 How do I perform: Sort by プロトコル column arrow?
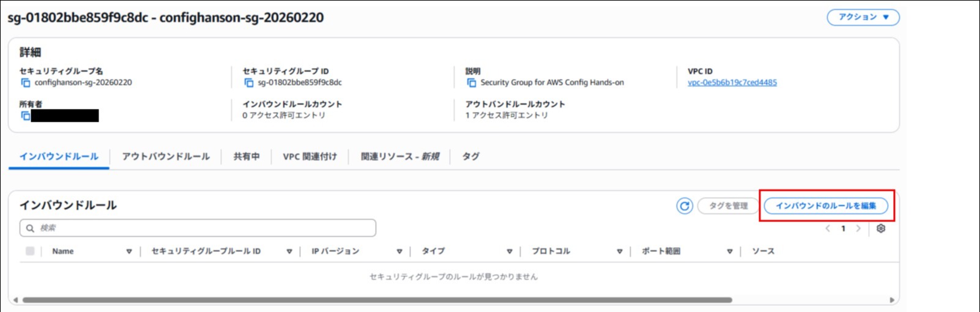tap(620, 251)
